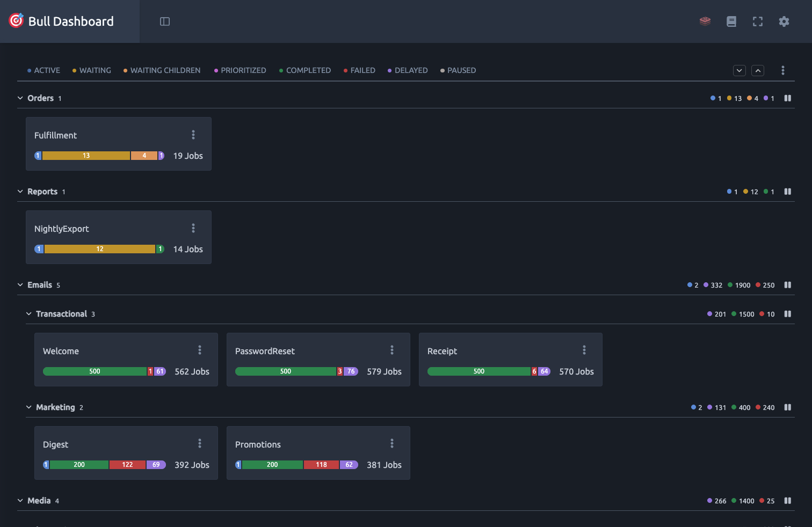Collapse the Emails group

(x=20, y=285)
